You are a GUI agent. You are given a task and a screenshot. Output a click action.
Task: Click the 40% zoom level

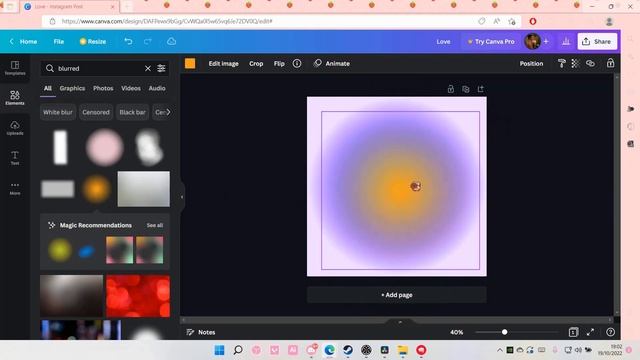click(x=456, y=332)
